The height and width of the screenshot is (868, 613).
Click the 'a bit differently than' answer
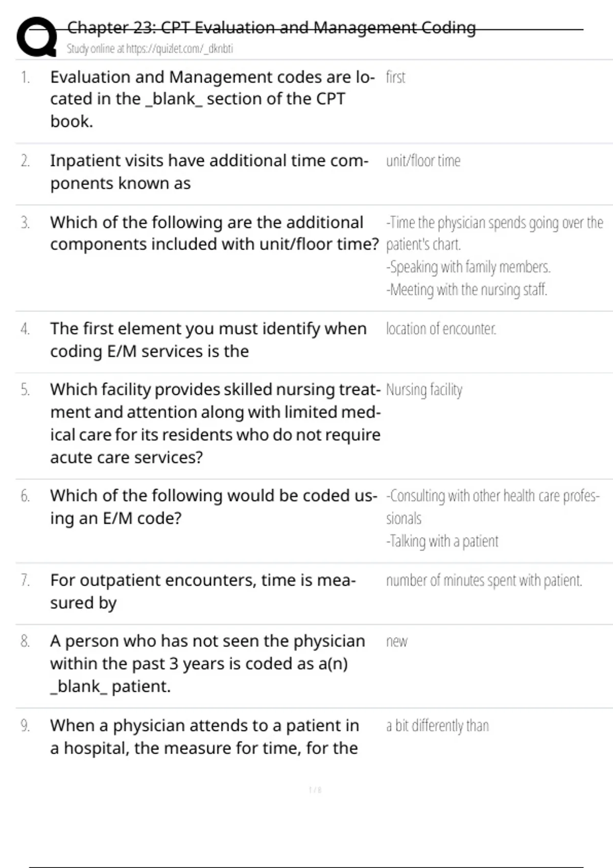437,726
